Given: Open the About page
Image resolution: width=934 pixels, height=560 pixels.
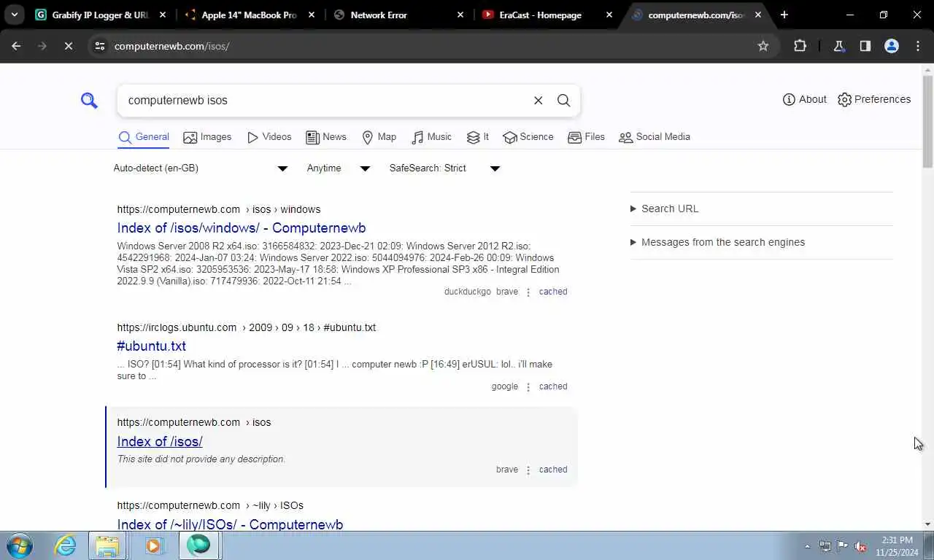Looking at the screenshot, I should click(x=804, y=99).
